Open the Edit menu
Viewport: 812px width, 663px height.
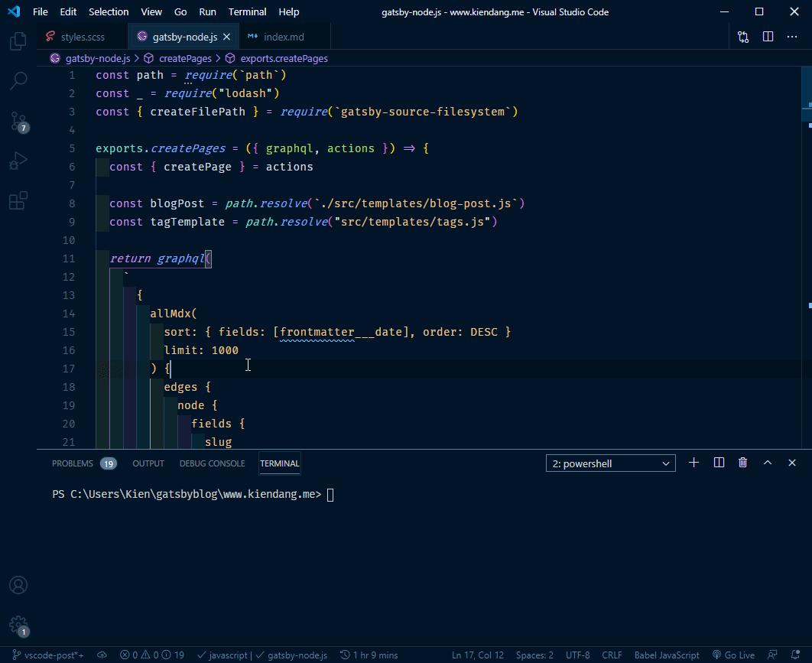pos(68,11)
